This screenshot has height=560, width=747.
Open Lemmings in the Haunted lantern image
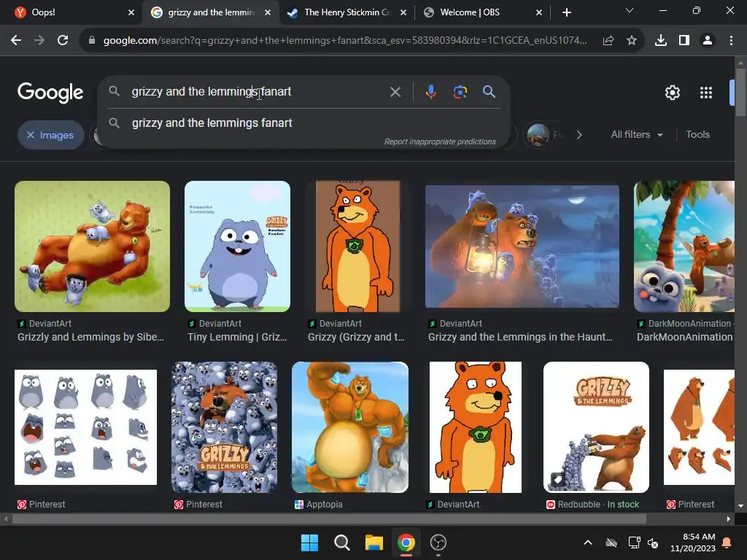point(522,246)
